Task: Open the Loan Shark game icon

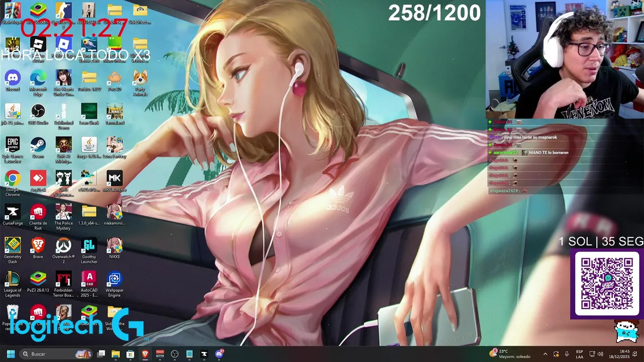Action: [x=89, y=114]
